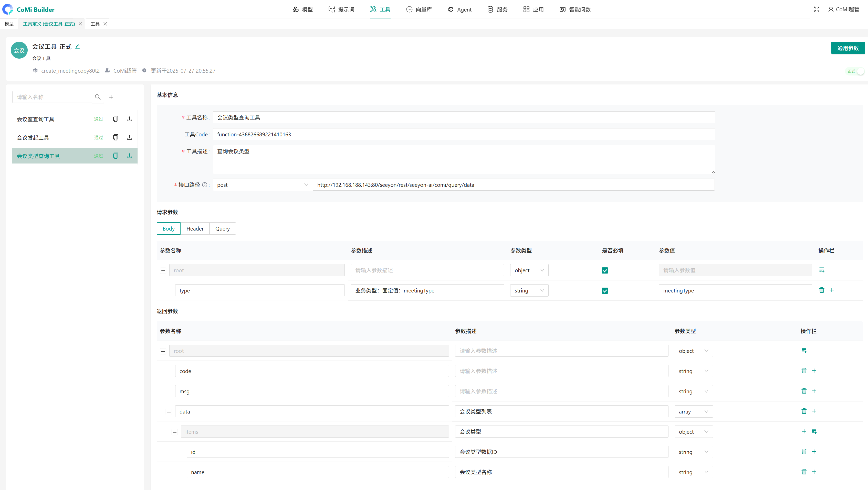Toggle fullscreen mode icon
Image resolution: width=868 pixels, height=490 pixels.
pyautogui.click(x=817, y=9)
